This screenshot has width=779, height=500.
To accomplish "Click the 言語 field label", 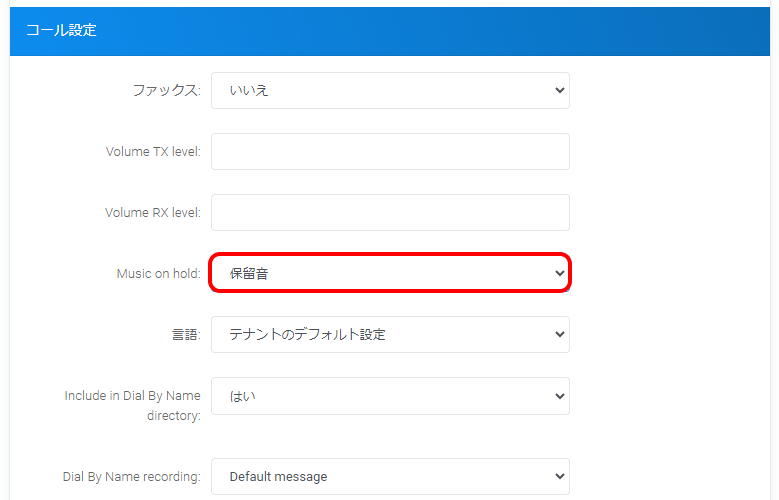I will pyautogui.click(x=185, y=335).
